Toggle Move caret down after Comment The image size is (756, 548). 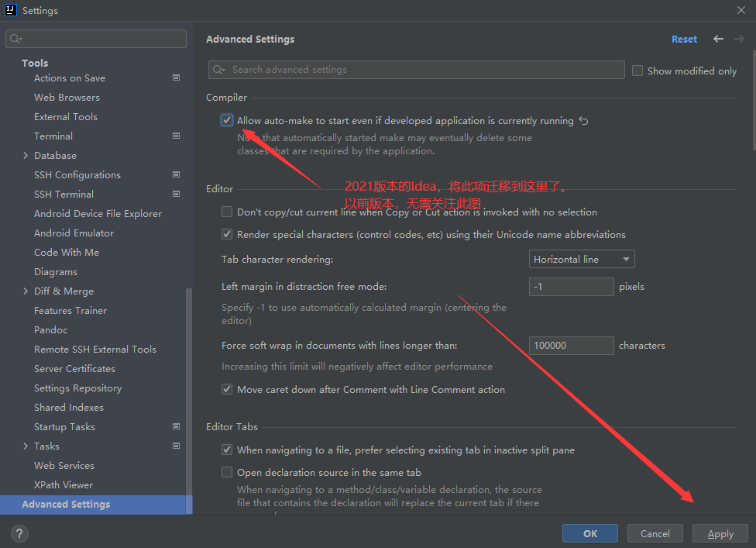pos(227,389)
